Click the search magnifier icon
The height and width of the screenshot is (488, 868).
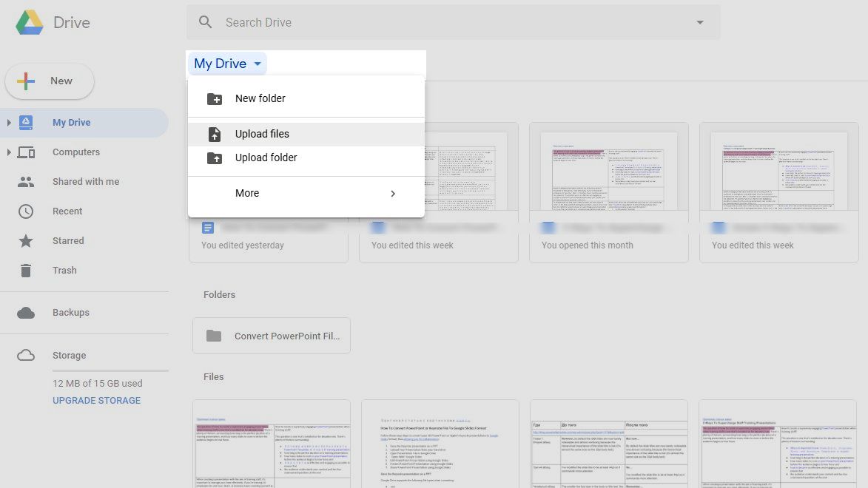point(205,22)
